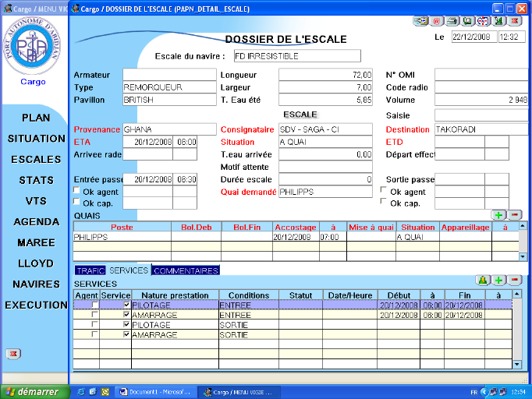Open the Windows démarrer start button
The width and height of the screenshot is (532, 399).
click(x=33, y=391)
